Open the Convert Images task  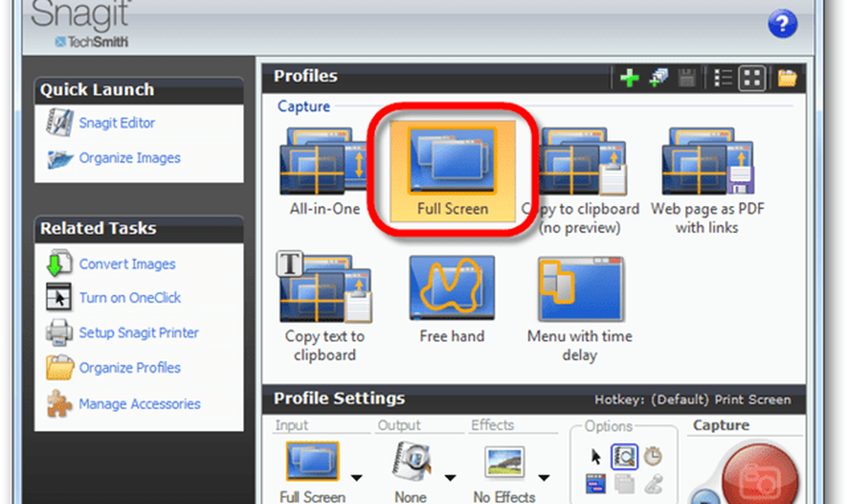click(x=127, y=263)
